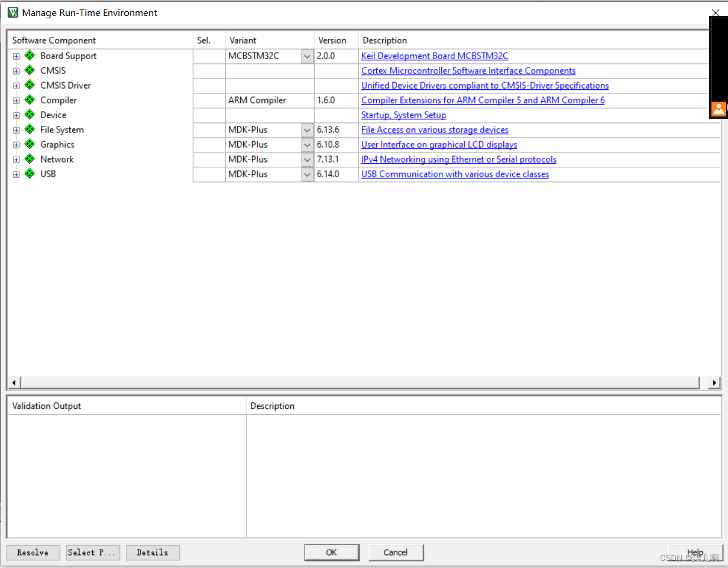The image size is (728, 568).
Task: Select the File System tree label
Action: tap(62, 130)
